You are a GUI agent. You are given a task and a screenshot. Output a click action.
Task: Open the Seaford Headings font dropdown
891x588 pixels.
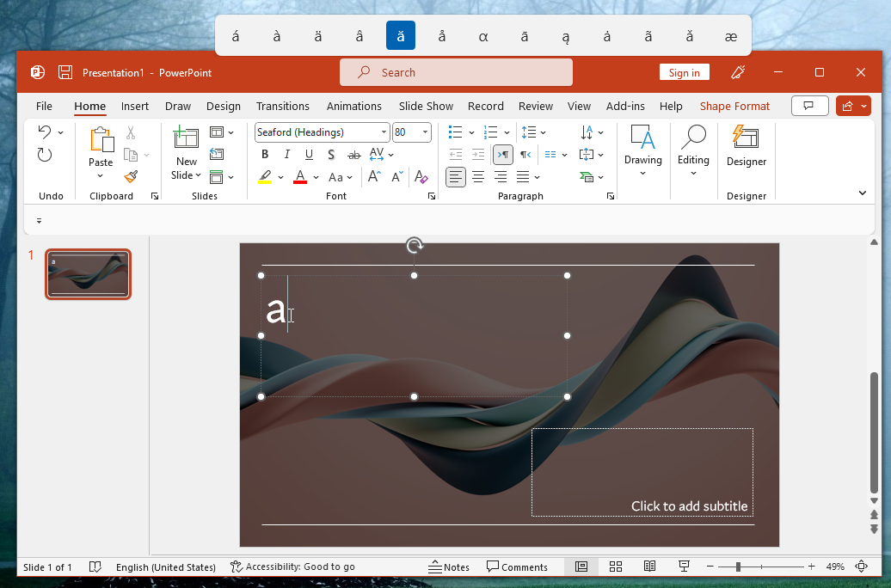[x=385, y=132]
